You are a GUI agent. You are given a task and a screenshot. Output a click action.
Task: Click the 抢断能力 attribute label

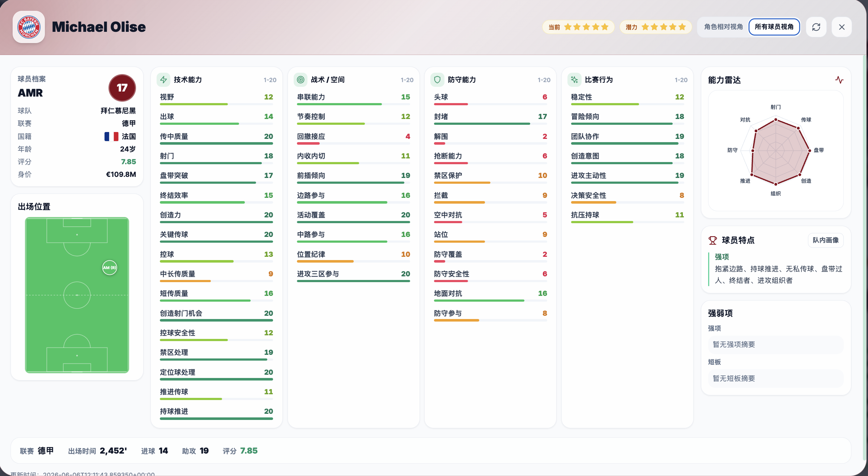[x=448, y=156]
